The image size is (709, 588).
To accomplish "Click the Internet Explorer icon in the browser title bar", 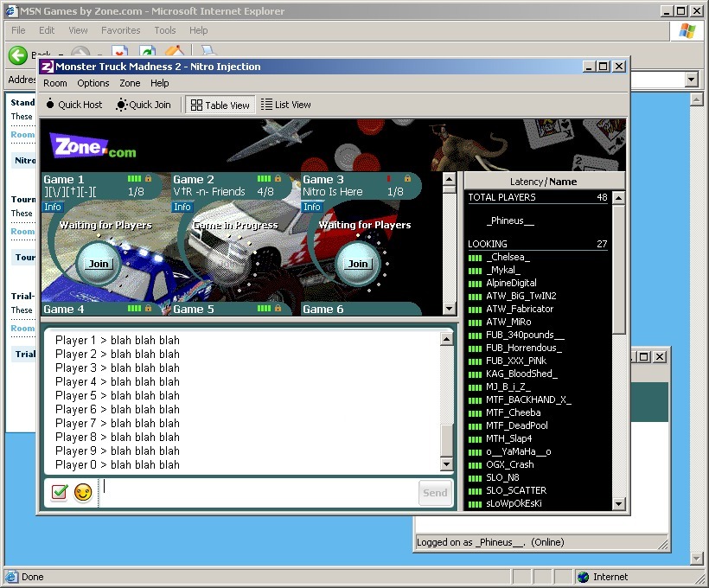I will (x=11, y=11).
